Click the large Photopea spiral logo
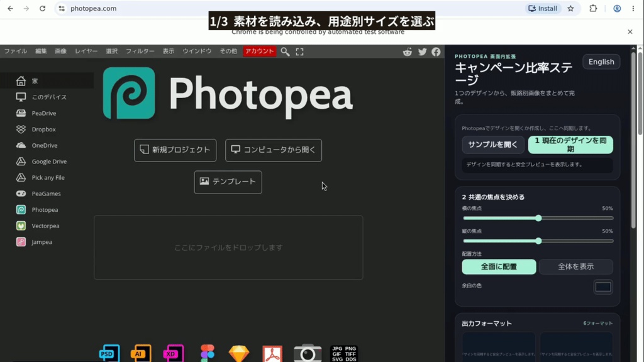This screenshot has height=362, width=644. point(129,93)
